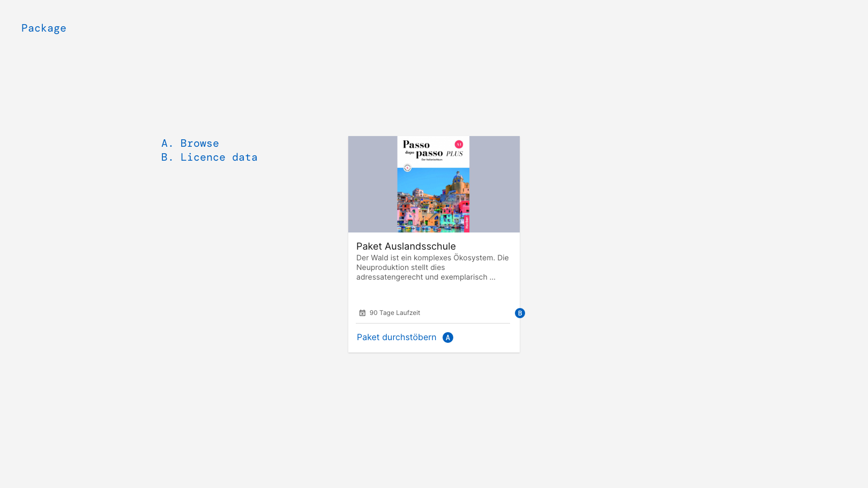
Task: Click the blue circled B marker
Action: pyautogui.click(x=520, y=313)
